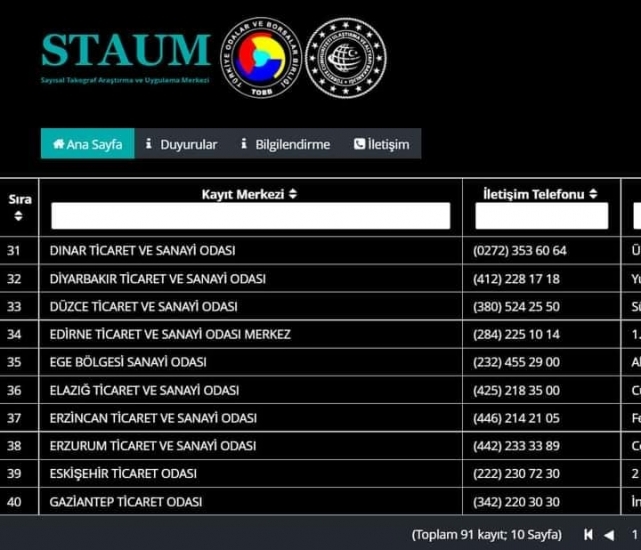Click phone number (446) 214 21 05

(x=516, y=418)
